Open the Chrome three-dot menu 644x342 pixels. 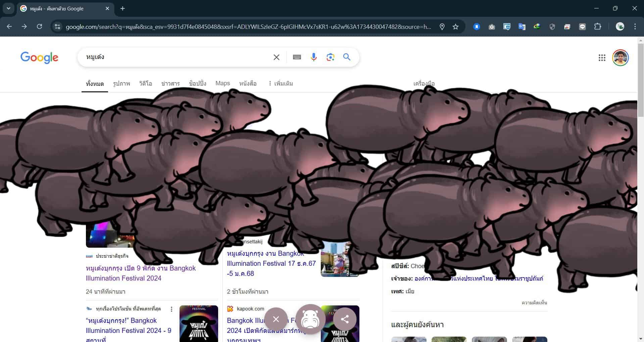pos(635,27)
